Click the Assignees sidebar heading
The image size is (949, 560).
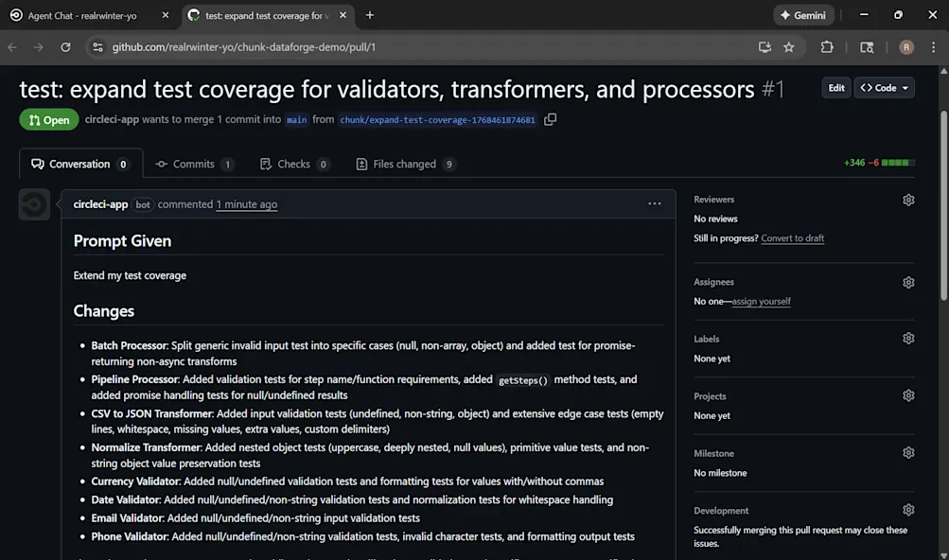click(x=713, y=282)
